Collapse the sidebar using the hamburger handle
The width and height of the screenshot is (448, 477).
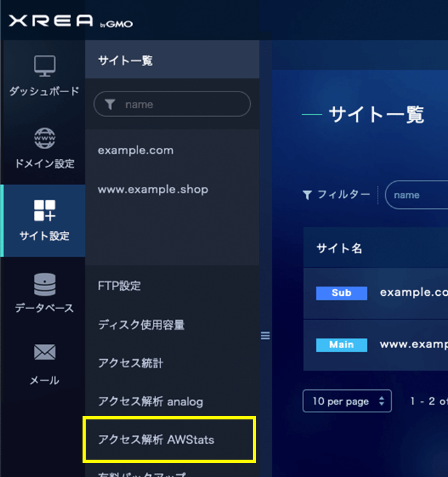266,336
